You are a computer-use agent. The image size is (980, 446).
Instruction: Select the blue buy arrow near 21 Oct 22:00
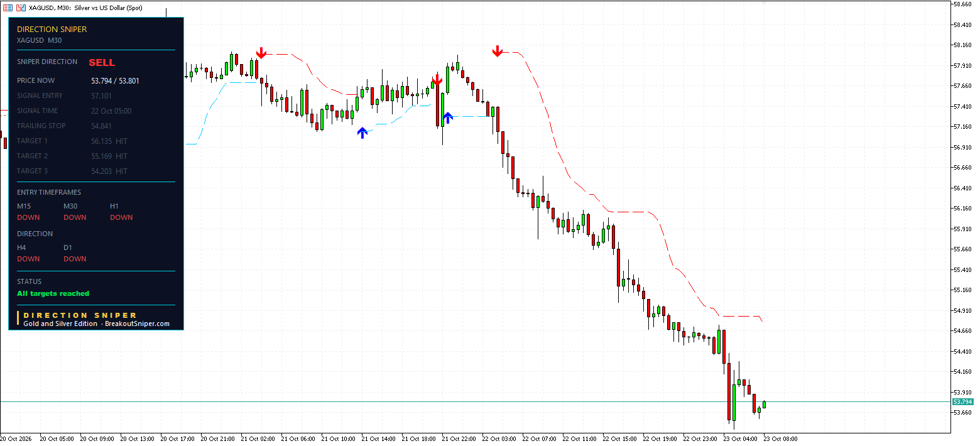click(448, 117)
